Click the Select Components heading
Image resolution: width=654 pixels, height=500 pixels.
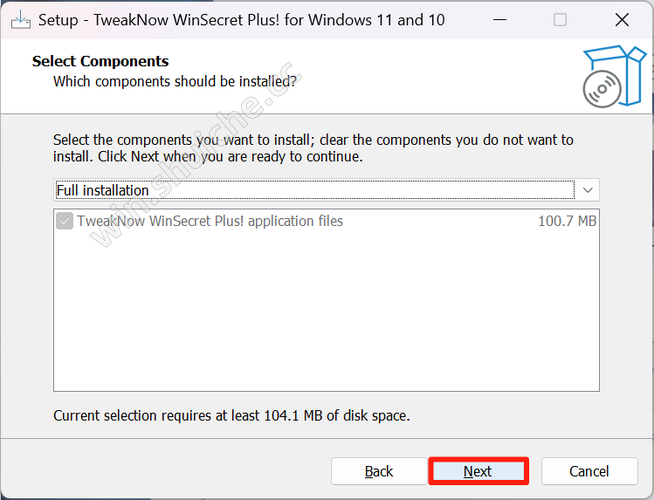pyautogui.click(x=100, y=62)
